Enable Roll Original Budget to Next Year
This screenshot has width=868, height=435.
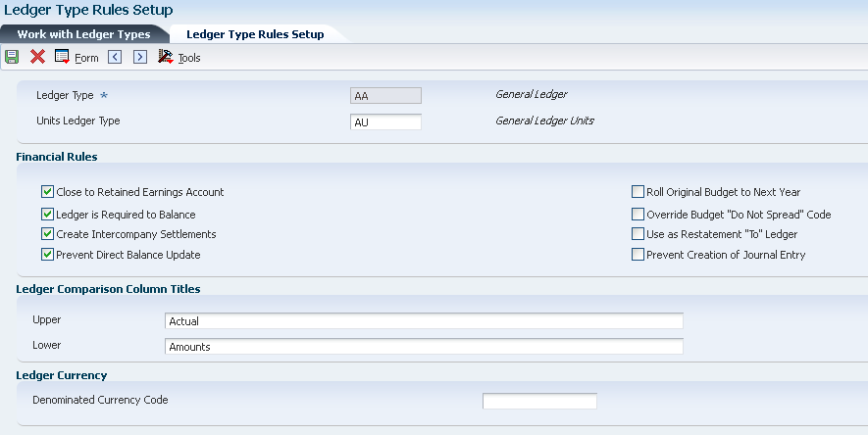pyautogui.click(x=638, y=192)
